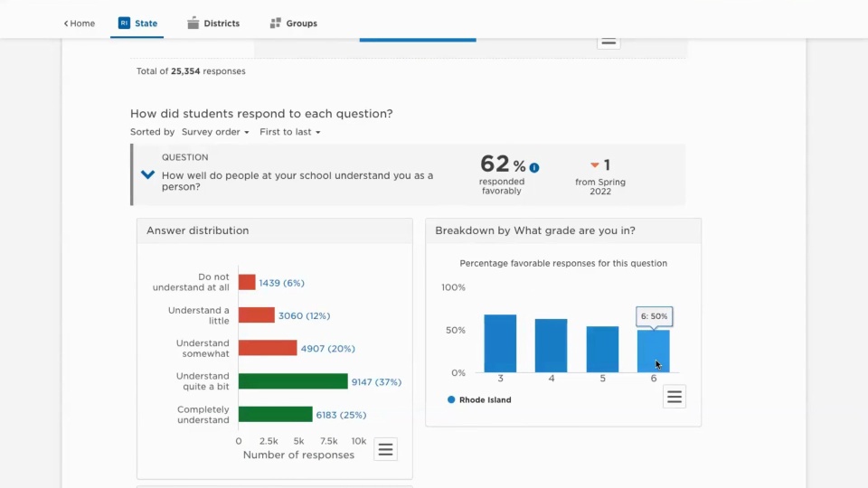868x488 pixels.
Task: Open the State tab
Action: 137,23
